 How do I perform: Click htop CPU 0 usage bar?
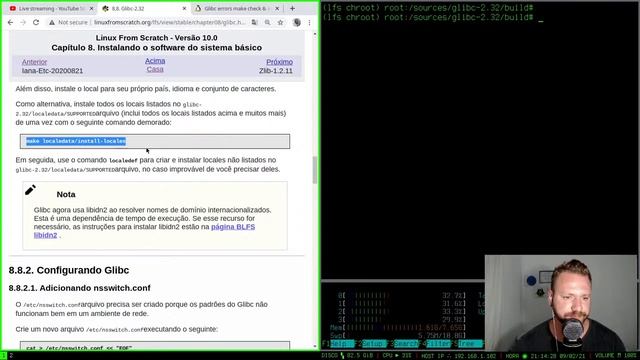[402, 295]
